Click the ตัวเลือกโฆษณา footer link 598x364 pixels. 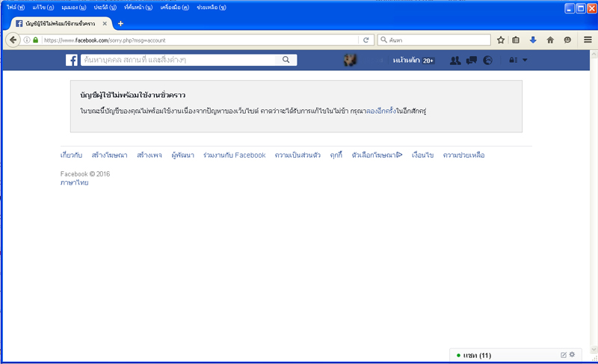tap(377, 155)
